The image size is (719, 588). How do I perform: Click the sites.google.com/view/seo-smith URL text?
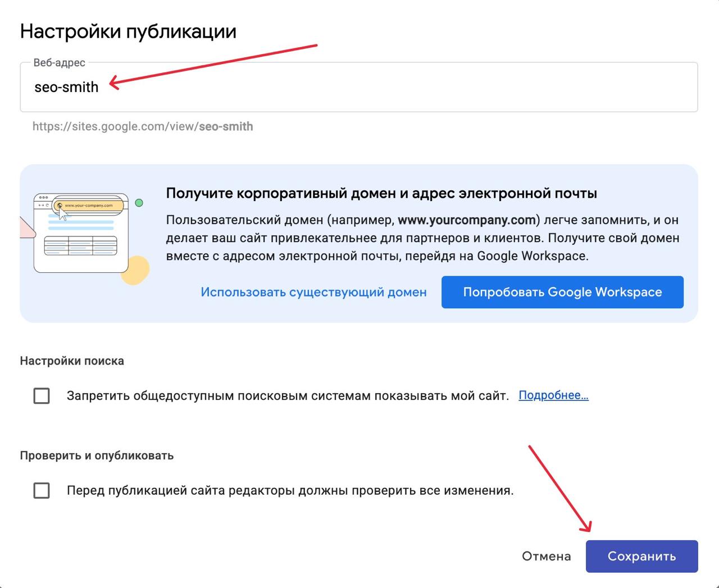point(143,126)
